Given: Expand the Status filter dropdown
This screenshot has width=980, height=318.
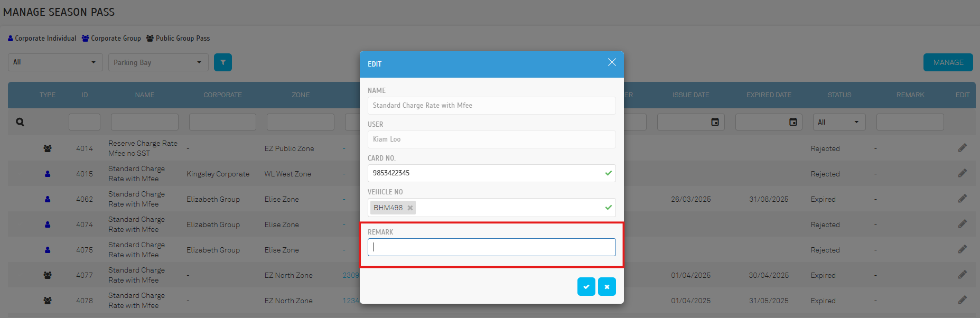Looking at the screenshot, I should (x=839, y=122).
